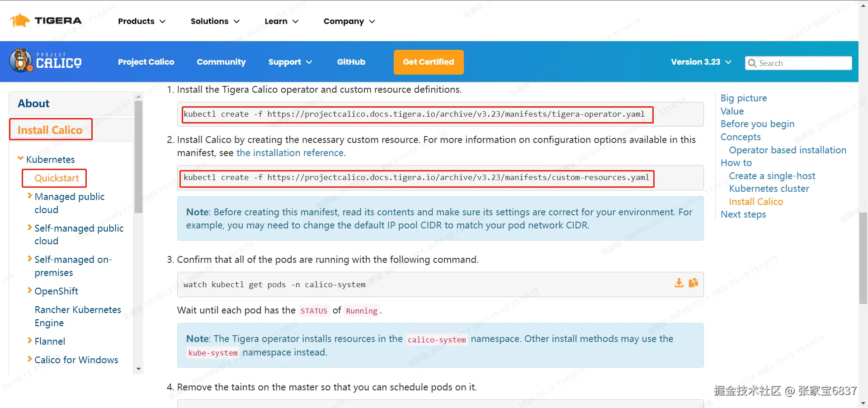Open the Products dropdown menu
The width and height of the screenshot is (868, 408).
pos(142,21)
